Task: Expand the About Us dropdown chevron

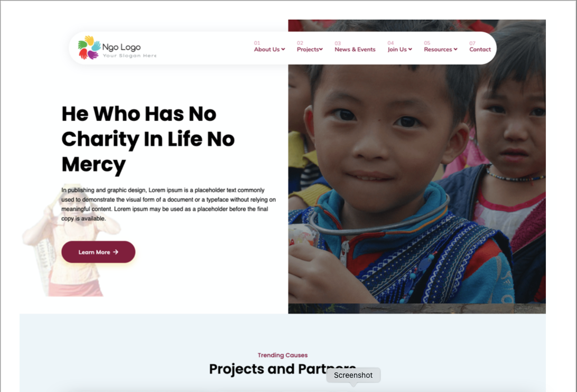Action: 283,49
